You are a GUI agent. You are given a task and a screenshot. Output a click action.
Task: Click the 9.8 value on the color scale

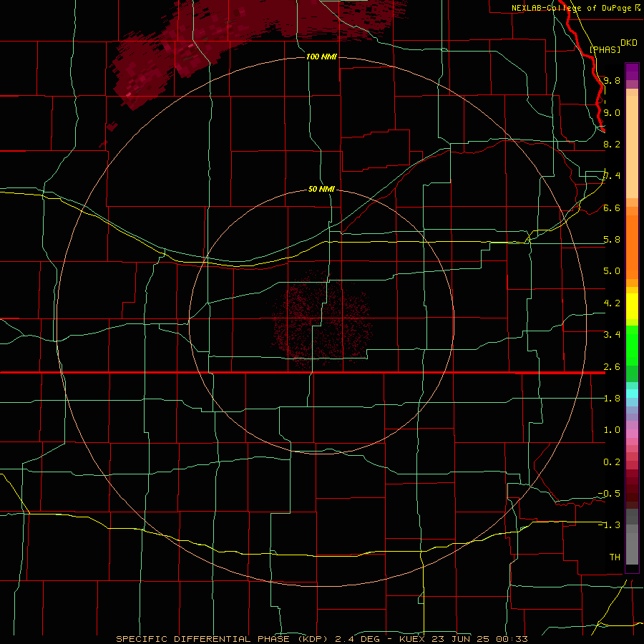click(x=612, y=80)
